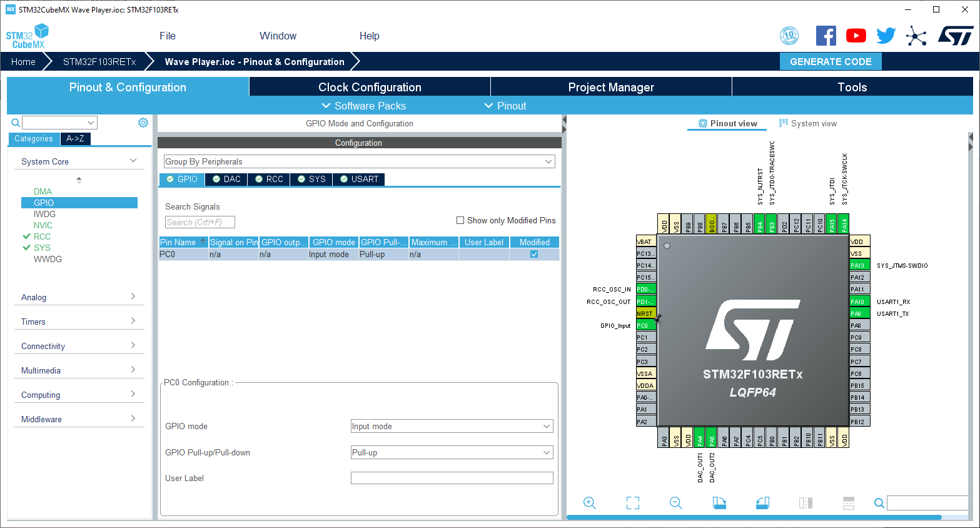
Task: Open the Group By Peripherals dropdown
Action: click(359, 161)
